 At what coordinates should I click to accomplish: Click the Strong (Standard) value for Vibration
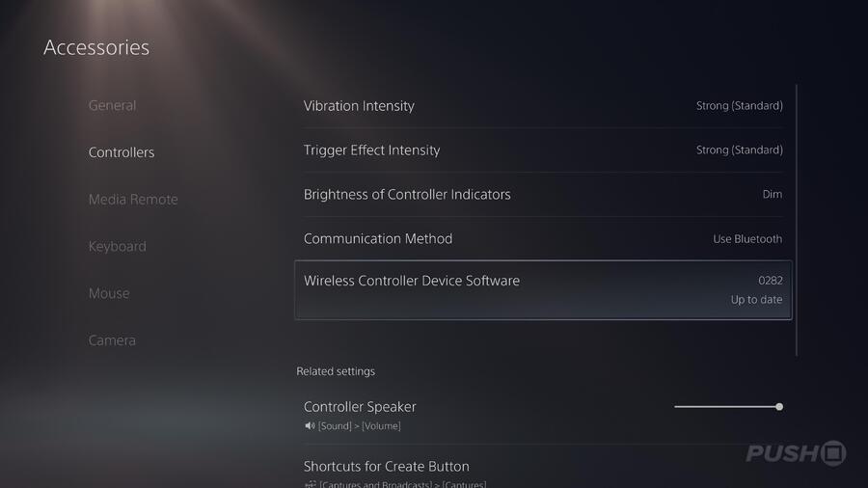739,106
